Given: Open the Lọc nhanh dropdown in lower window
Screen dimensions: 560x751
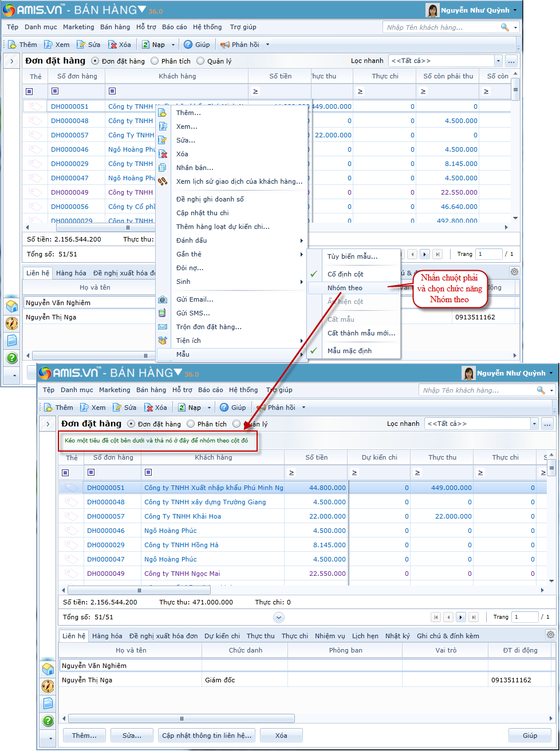Looking at the screenshot, I should click(534, 424).
